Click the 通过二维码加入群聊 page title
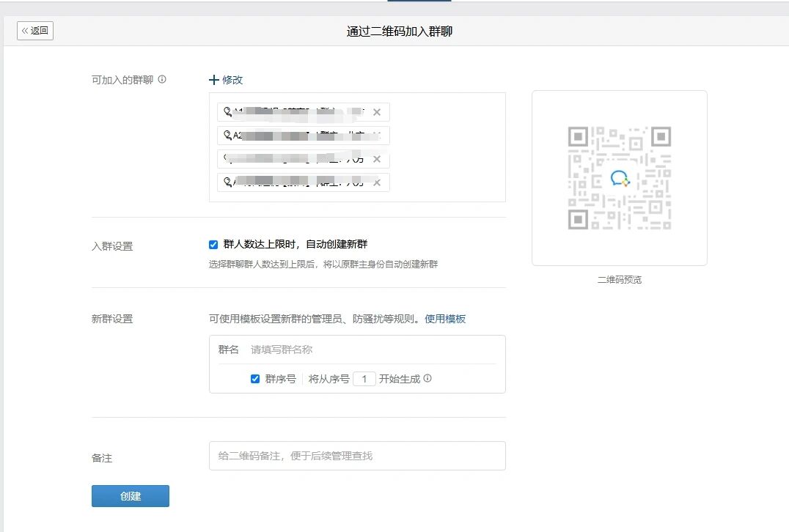The height and width of the screenshot is (532, 789). click(400, 32)
